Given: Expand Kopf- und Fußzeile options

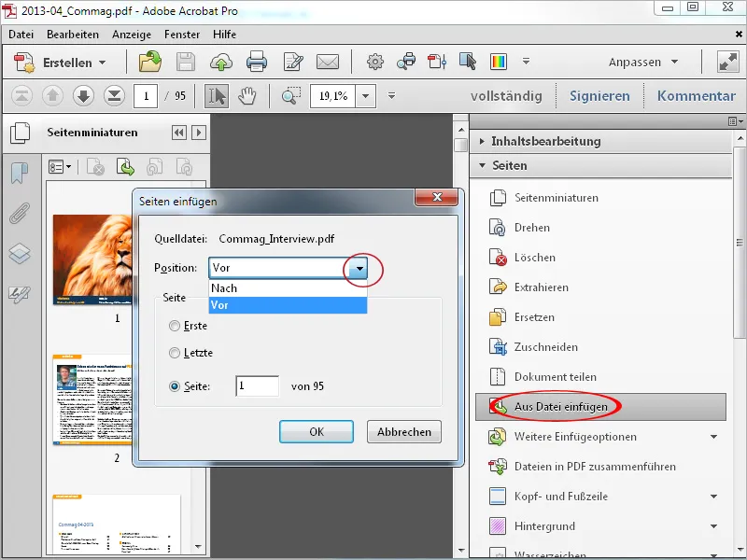Looking at the screenshot, I should point(713,497).
